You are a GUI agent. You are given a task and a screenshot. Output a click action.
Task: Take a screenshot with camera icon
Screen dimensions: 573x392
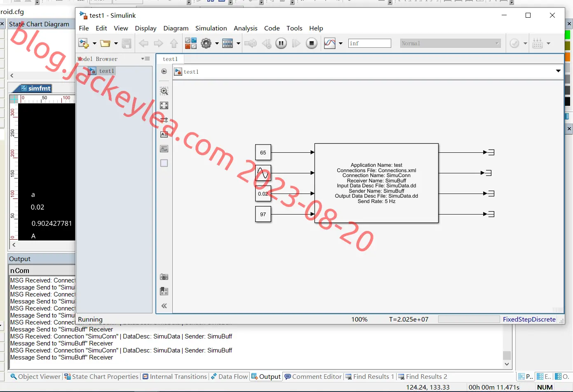pos(164,277)
